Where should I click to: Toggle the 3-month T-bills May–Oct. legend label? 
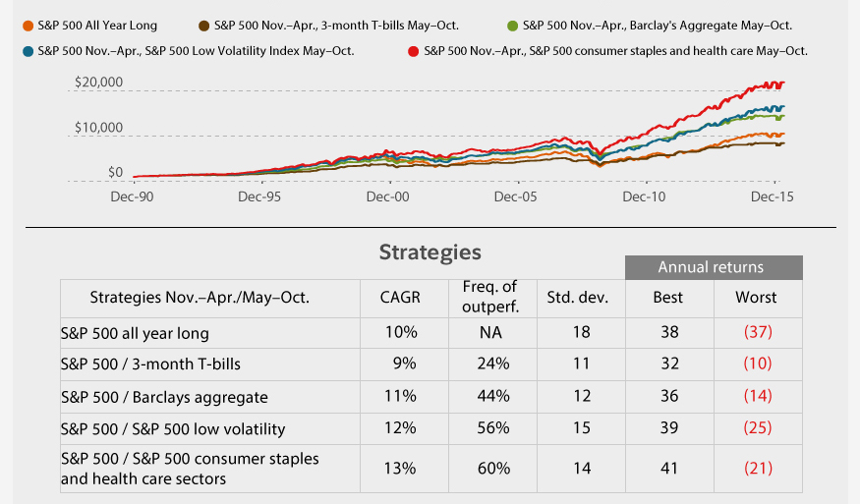(x=344, y=25)
